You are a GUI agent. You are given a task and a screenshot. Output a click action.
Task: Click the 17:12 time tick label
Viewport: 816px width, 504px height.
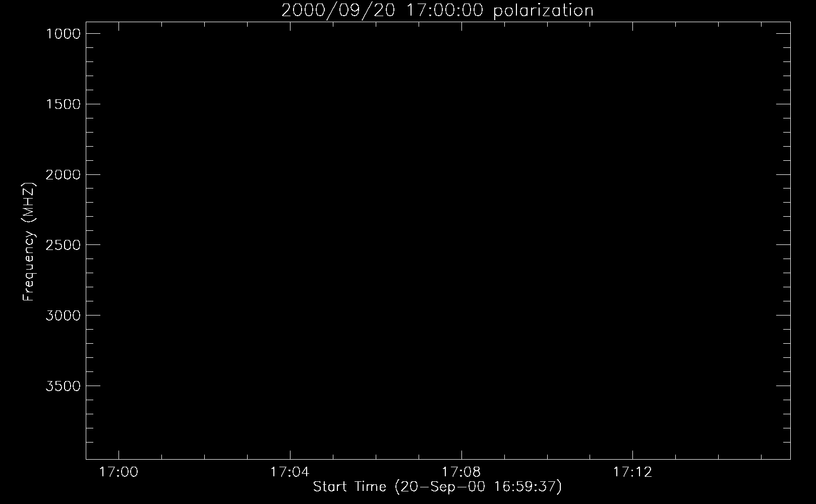[632, 472]
